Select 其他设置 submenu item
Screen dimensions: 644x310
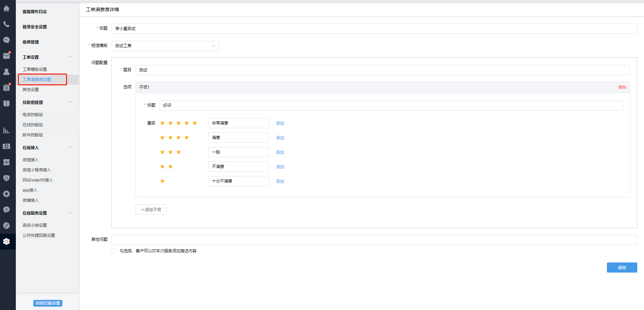[31, 90]
